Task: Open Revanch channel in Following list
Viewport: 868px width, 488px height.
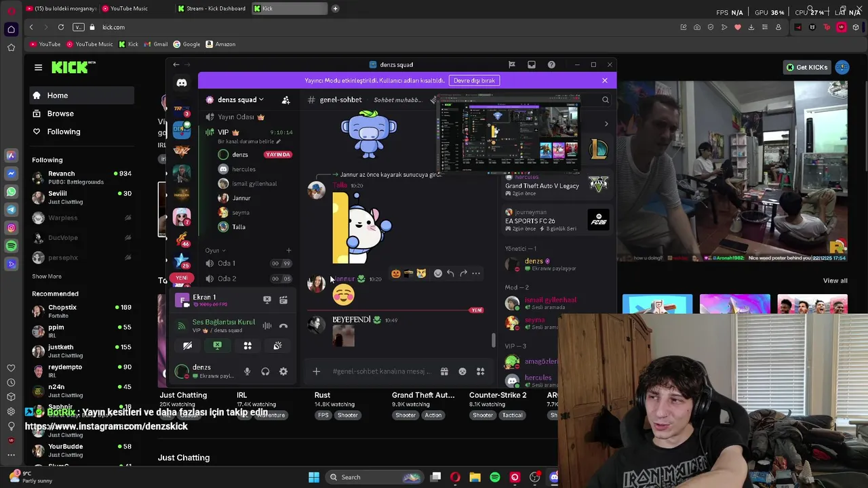Action: (81, 178)
